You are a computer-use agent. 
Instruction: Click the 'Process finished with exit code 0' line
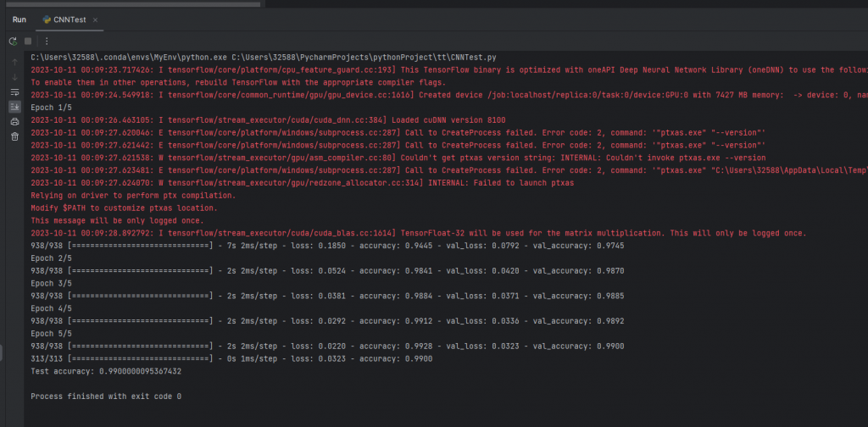pyautogui.click(x=106, y=396)
